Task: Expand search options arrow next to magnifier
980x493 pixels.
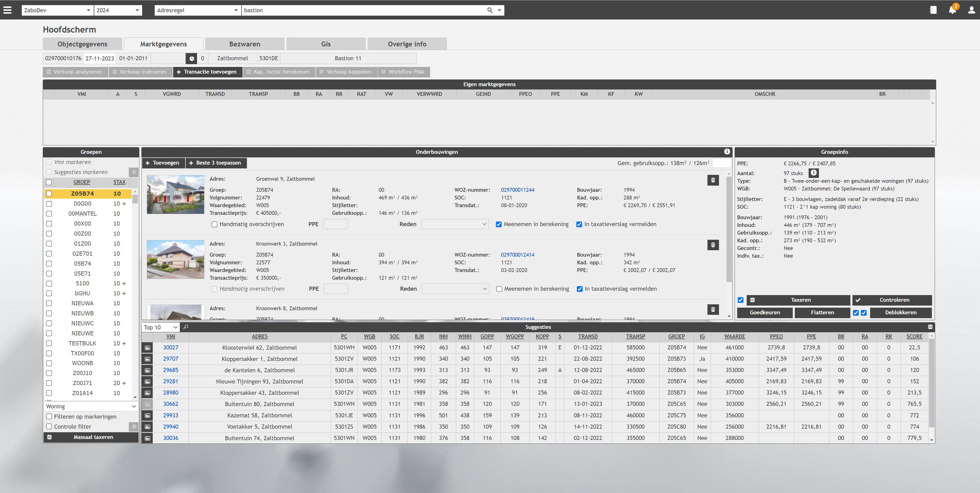Action: tap(499, 10)
